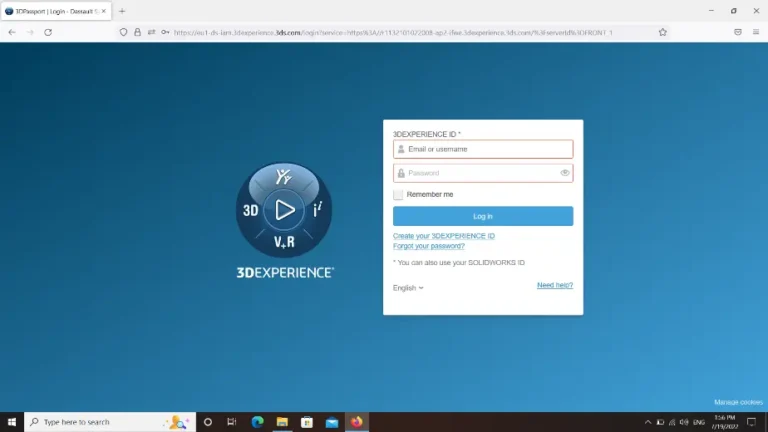Viewport: 768px width, 432px height.
Task: Open Create your 3DEXPERIENCE ID link
Action: (x=444, y=236)
